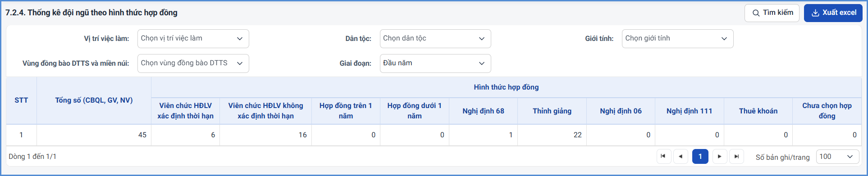Viewport: 868px width, 176px height.
Task: Click the Hợp đồng dưới 1 năm header
Action: point(415,111)
